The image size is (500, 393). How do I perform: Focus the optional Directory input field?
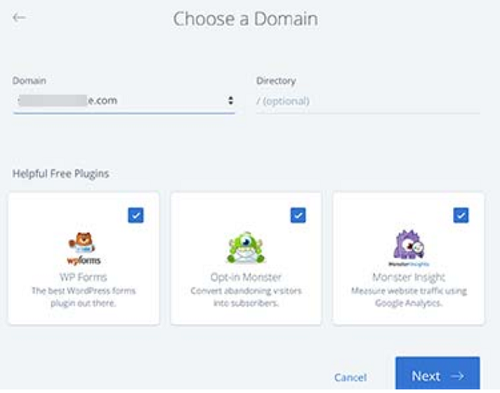(368, 101)
